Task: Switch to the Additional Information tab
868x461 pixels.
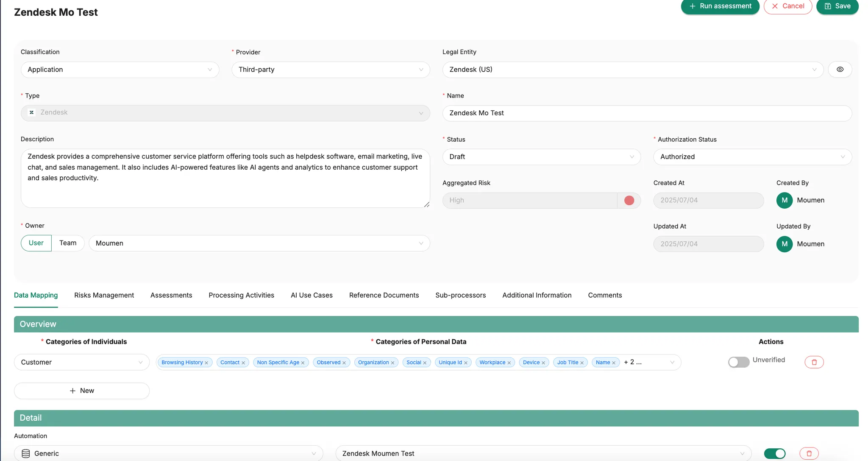Action: [x=537, y=295]
